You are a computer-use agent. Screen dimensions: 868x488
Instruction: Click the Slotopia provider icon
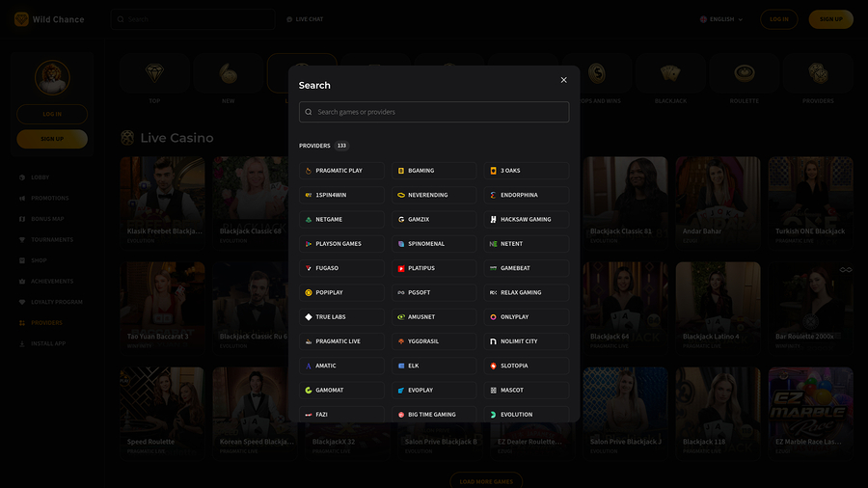tap(493, 366)
